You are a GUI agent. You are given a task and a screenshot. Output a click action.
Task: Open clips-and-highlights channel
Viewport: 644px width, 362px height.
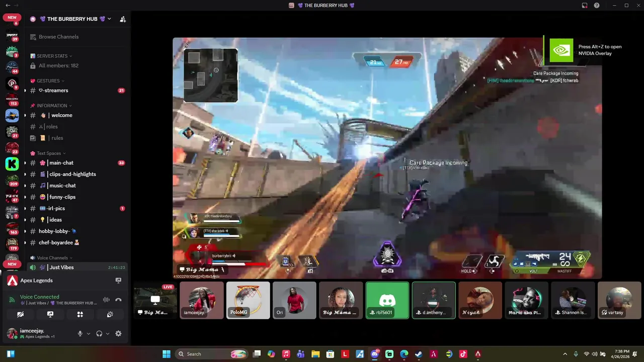coord(77,174)
